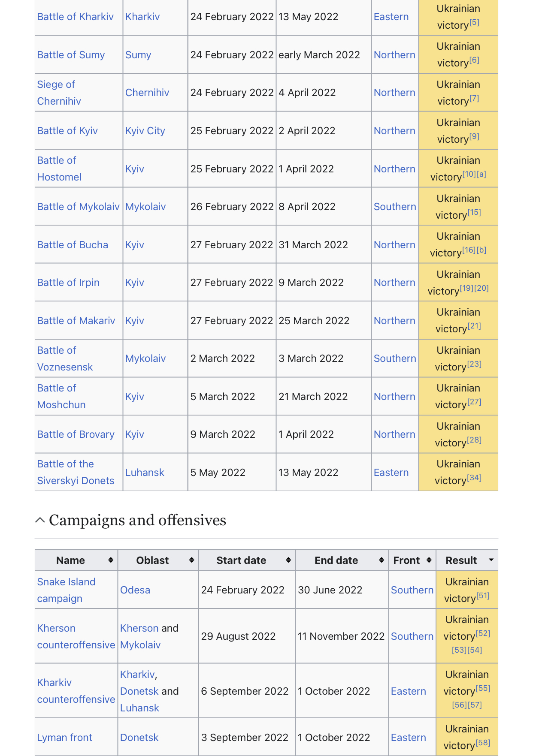Open the Battle of Kharkiv article
This screenshot has width=533, height=756.
(x=75, y=17)
